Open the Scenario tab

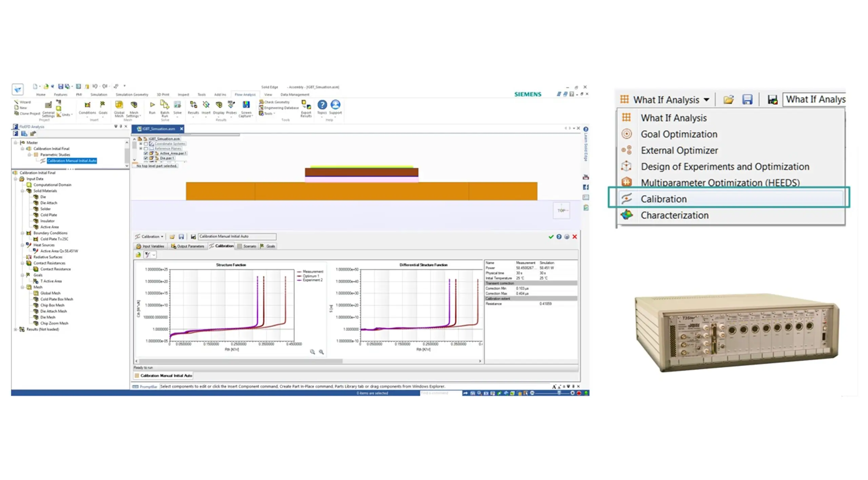click(247, 246)
